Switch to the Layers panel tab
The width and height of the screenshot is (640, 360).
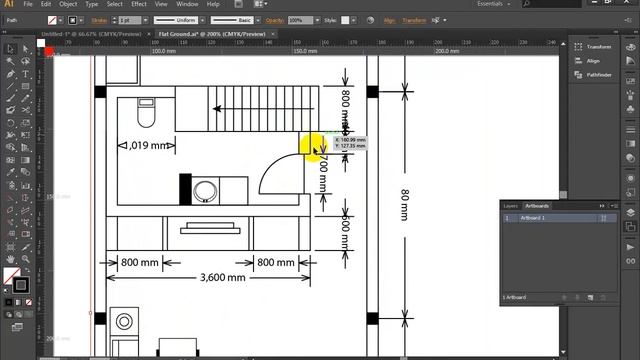pyautogui.click(x=511, y=206)
